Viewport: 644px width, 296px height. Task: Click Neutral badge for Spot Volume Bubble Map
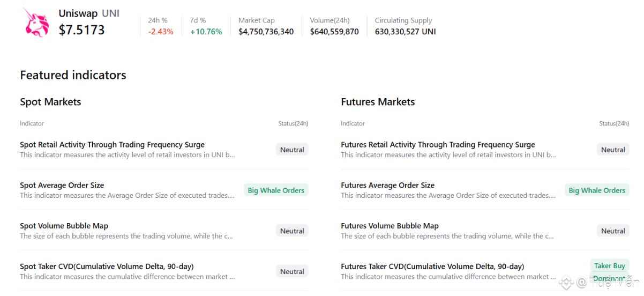pyautogui.click(x=292, y=231)
